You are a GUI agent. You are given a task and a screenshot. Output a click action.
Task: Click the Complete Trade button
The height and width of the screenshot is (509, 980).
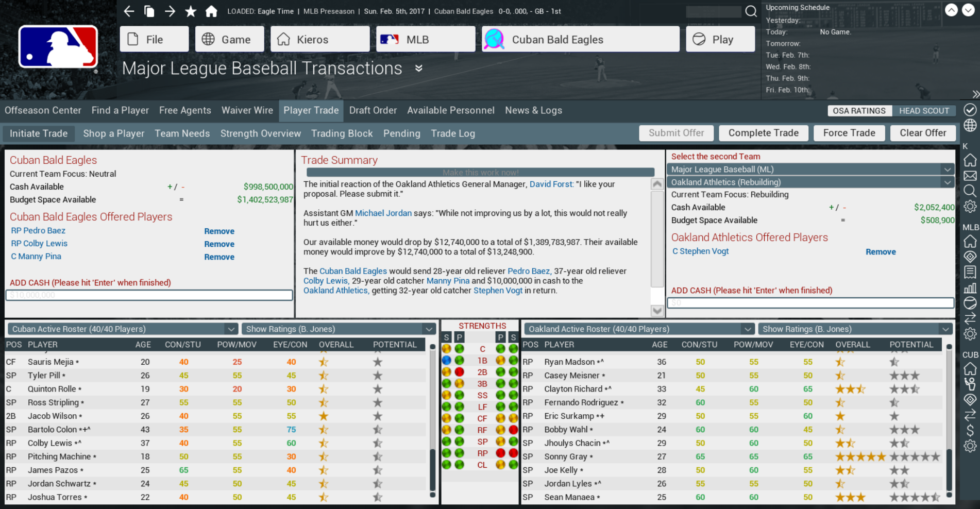point(764,133)
